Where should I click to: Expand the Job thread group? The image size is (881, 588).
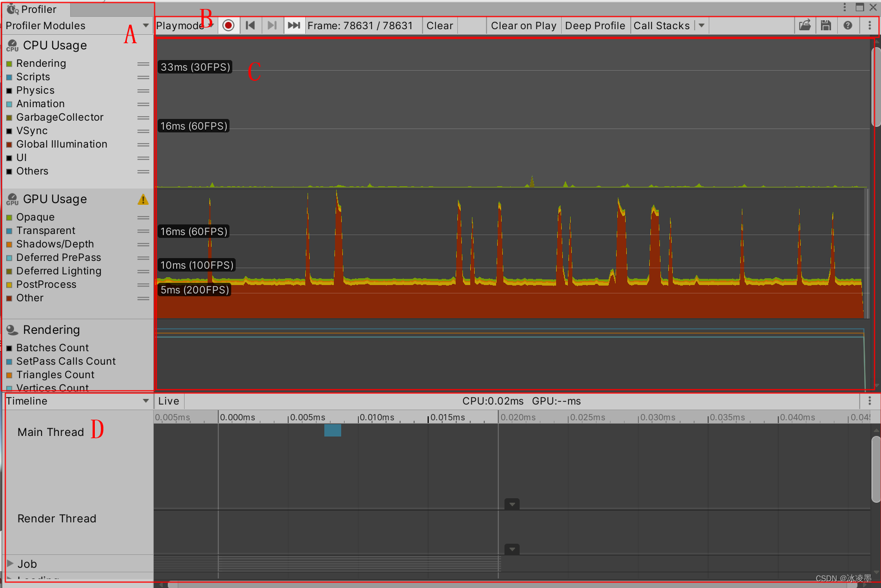10,563
